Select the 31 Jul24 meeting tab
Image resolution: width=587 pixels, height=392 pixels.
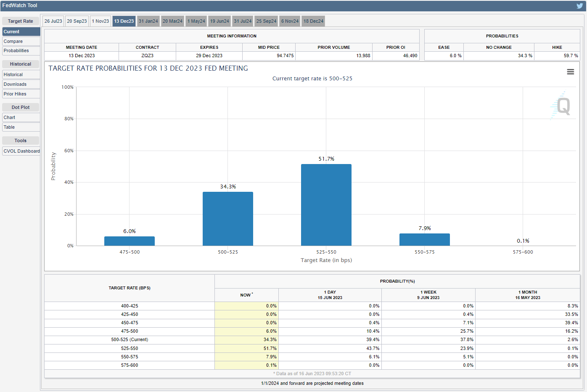(x=243, y=21)
